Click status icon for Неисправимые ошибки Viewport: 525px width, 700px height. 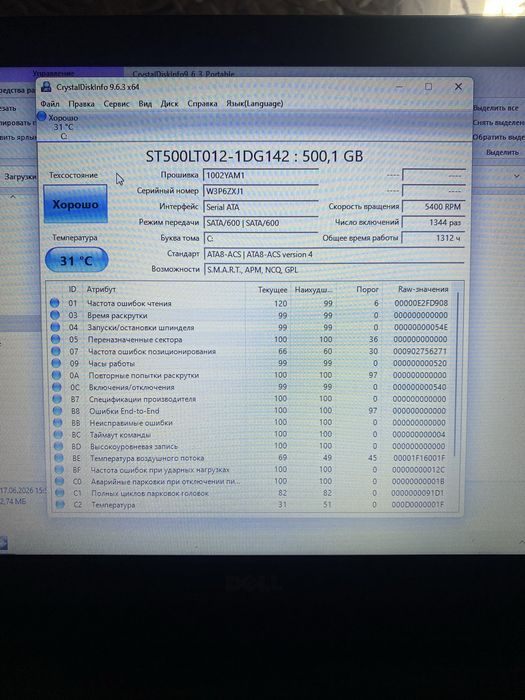(58, 422)
